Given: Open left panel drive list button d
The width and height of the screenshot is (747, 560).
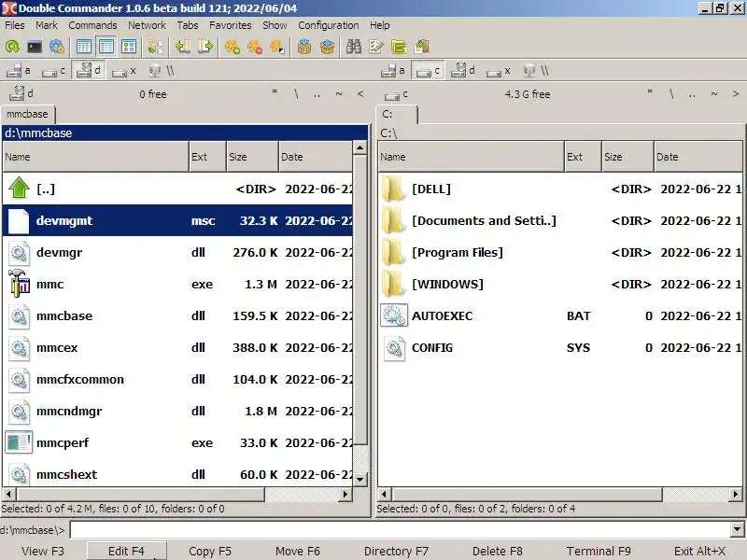Looking at the screenshot, I should [x=21, y=94].
